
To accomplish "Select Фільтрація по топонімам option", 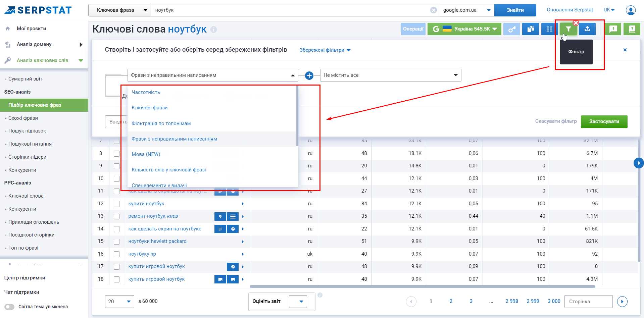I will point(161,123).
